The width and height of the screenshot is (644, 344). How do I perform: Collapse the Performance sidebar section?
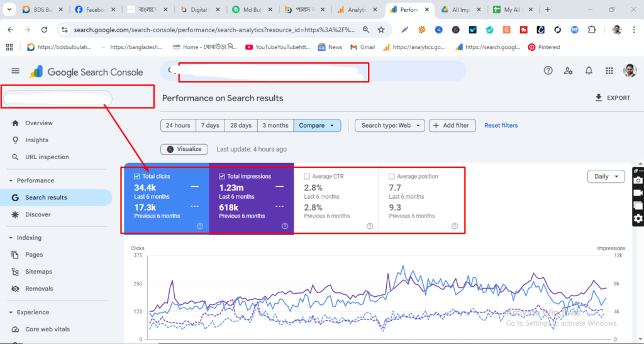coord(11,180)
